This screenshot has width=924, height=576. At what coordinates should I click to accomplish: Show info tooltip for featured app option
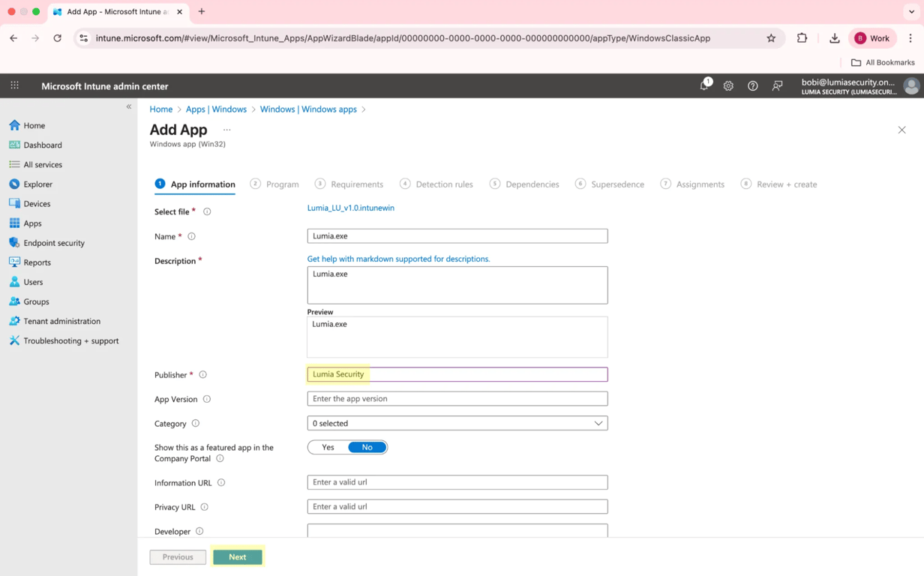pyautogui.click(x=220, y=458)
